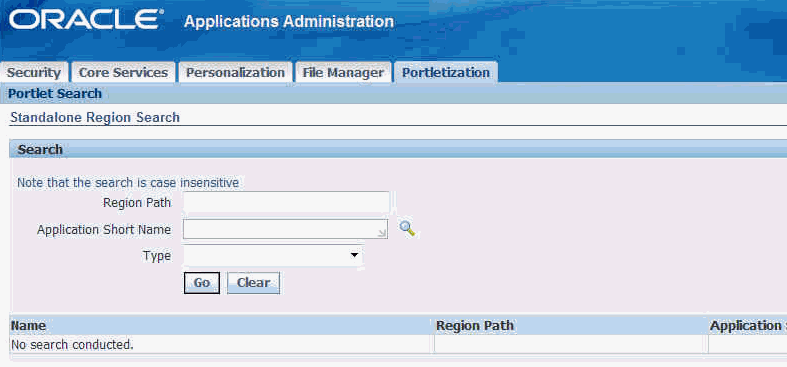This screenshot has width=787, height=367.
Task: Click the Region Path column header
Action: tap(475, 325)
